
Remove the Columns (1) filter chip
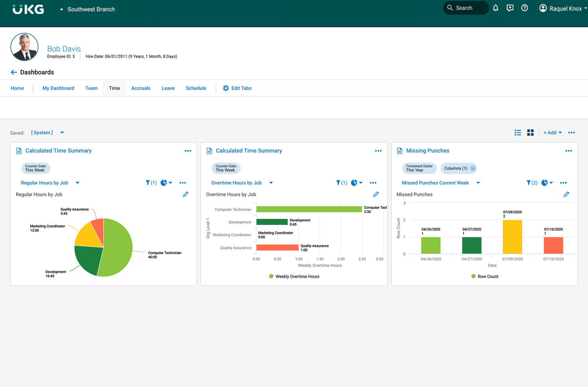[x=473, y=168]
